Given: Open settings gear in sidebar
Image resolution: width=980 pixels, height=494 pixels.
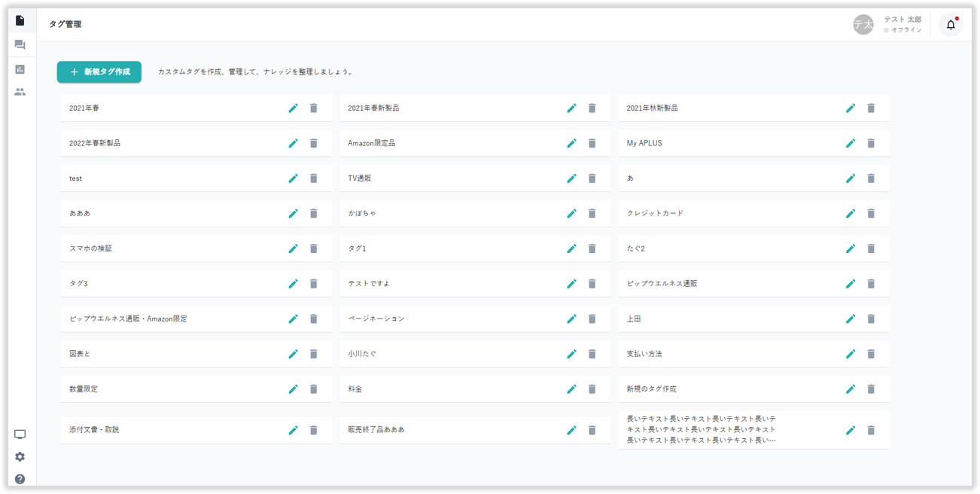Looking at the screenshot, I should coord(20,457).
